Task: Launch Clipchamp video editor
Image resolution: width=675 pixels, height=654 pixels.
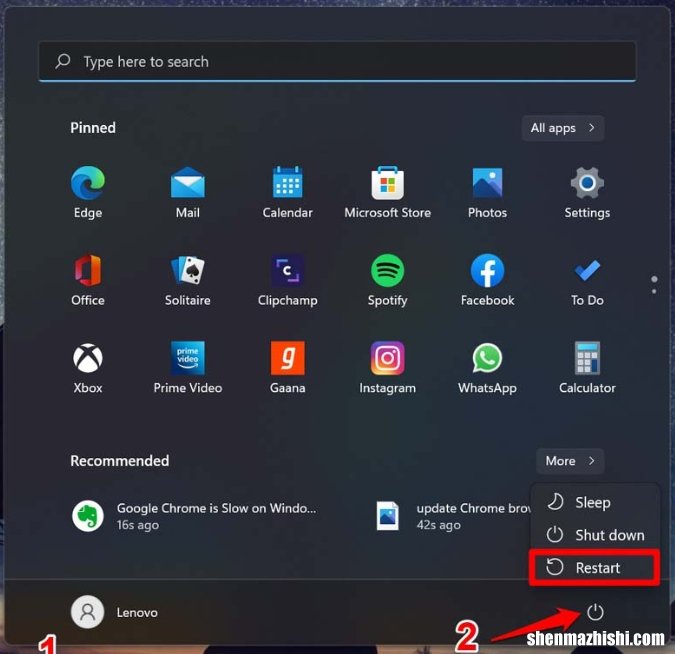Action: [x=288, y=280]
